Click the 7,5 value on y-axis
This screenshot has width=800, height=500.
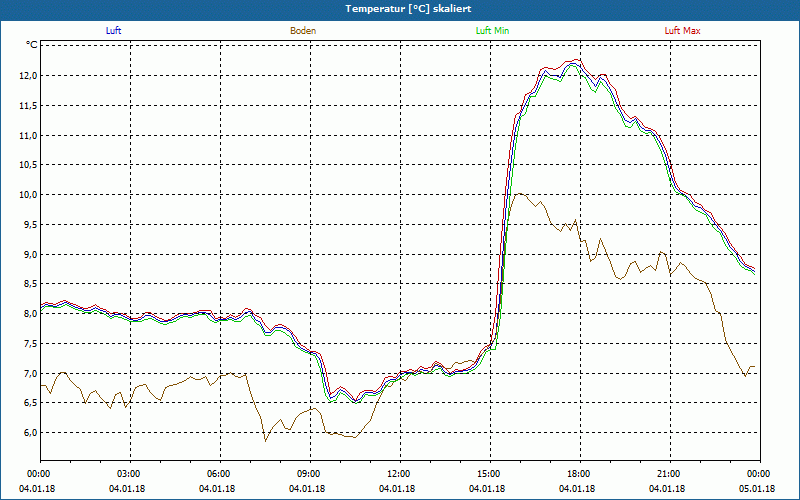tap(30, 343)
